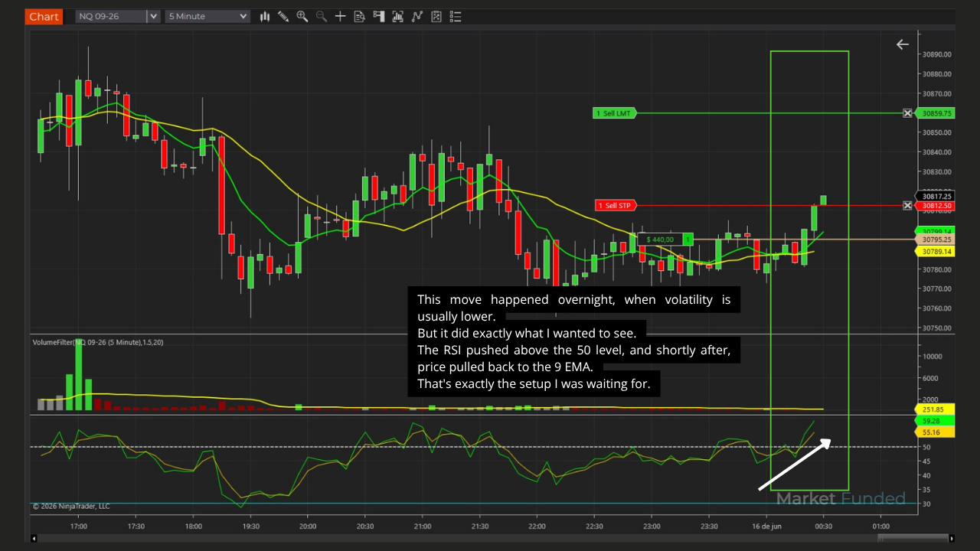
Task: Open the Data Series icon
Action: [397, 16]
